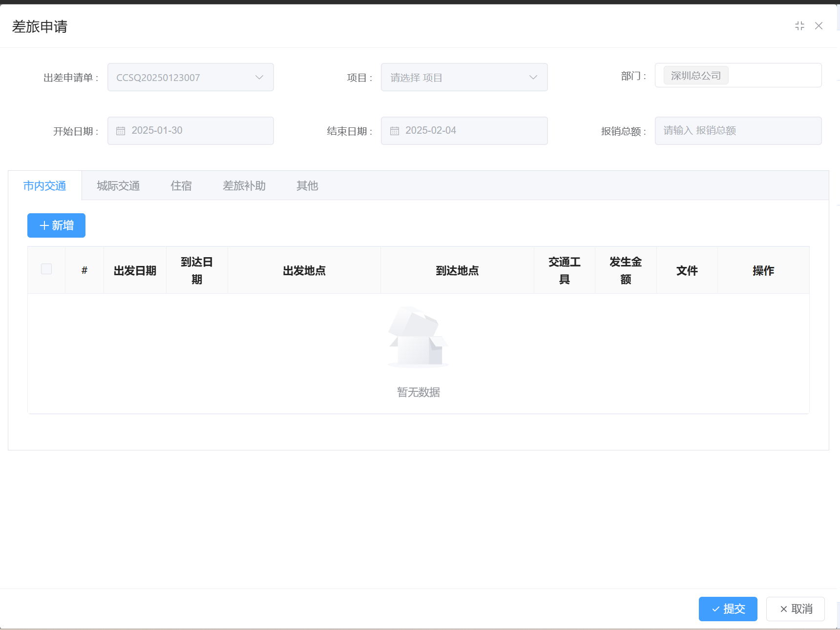Viewport: 840px width, 630px height.
Task: Select the 市内交通 tab
Action: click(44, 186)
